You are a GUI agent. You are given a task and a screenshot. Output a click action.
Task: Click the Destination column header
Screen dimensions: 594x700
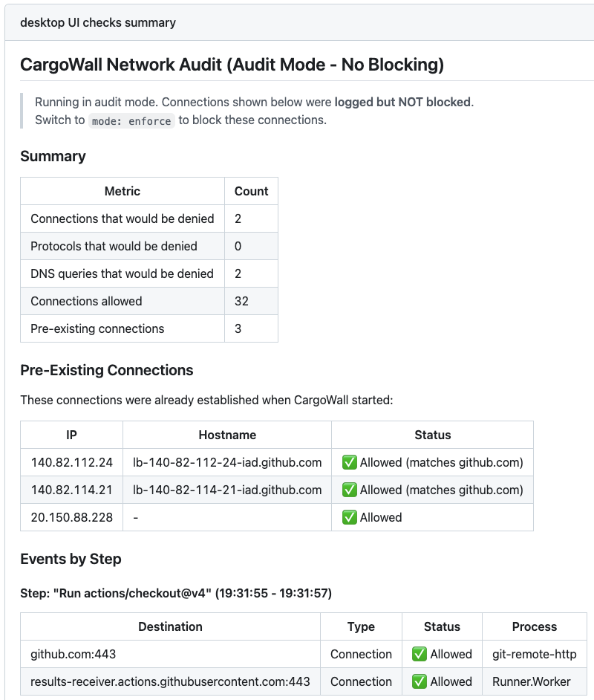pyautogui.click(x=170, y=626)
